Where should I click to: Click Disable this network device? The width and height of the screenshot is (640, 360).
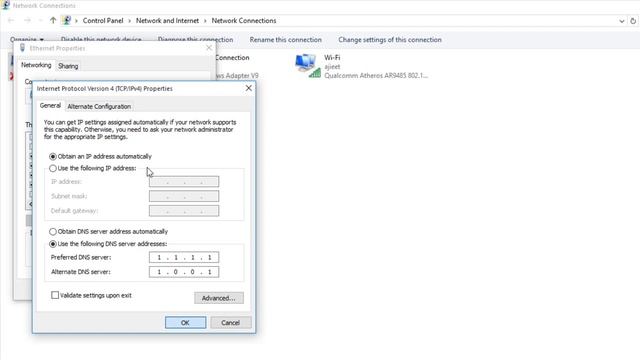click(101, 40)
